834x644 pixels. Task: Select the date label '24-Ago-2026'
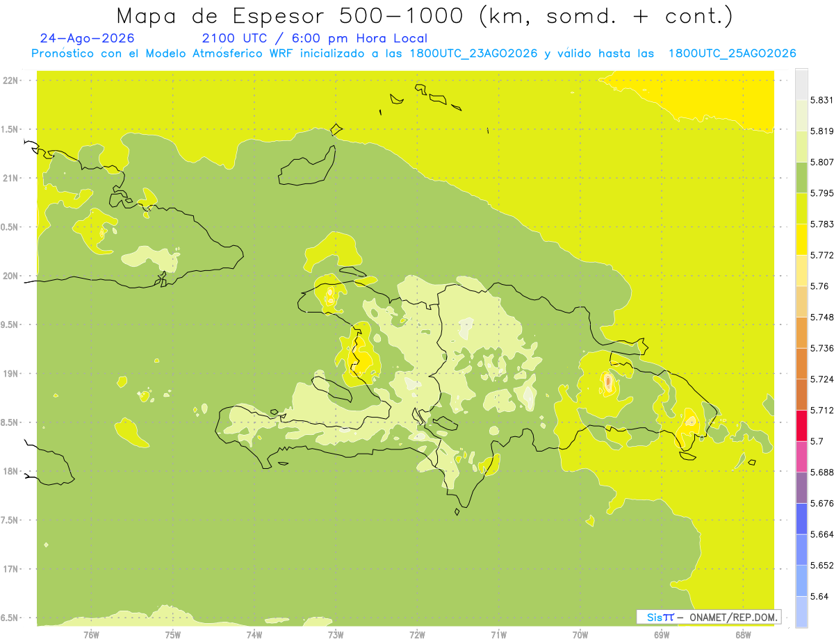click(88, 38)
